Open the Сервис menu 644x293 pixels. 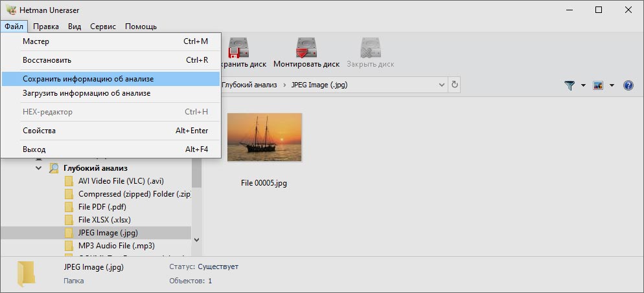[103, 27]
